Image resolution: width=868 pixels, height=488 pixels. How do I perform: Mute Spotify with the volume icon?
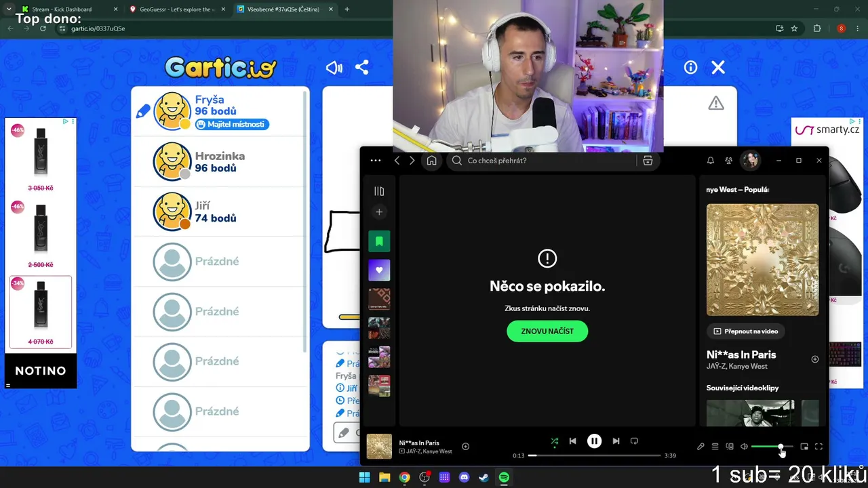tap(744, 447)
